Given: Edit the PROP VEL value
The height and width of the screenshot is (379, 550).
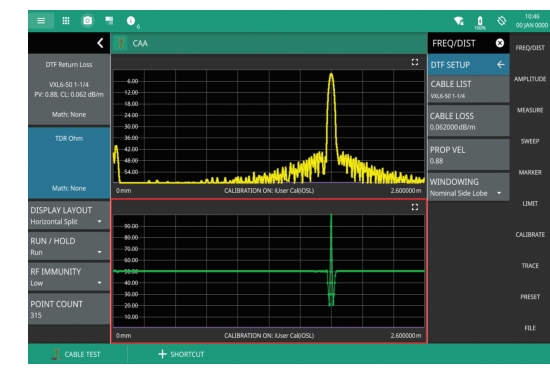Looking at the screenshot, I should (469, 154).
